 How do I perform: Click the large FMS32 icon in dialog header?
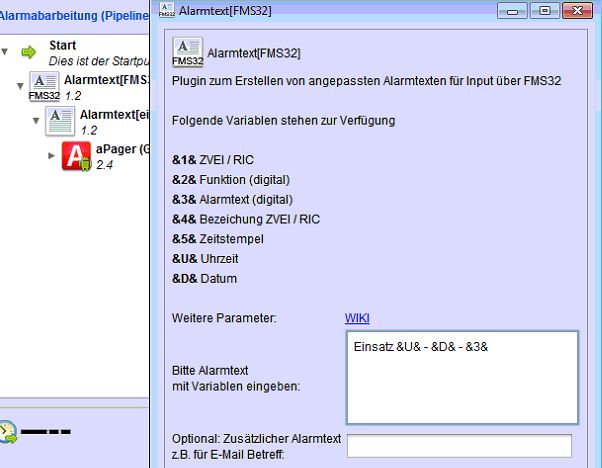(187, 53)
